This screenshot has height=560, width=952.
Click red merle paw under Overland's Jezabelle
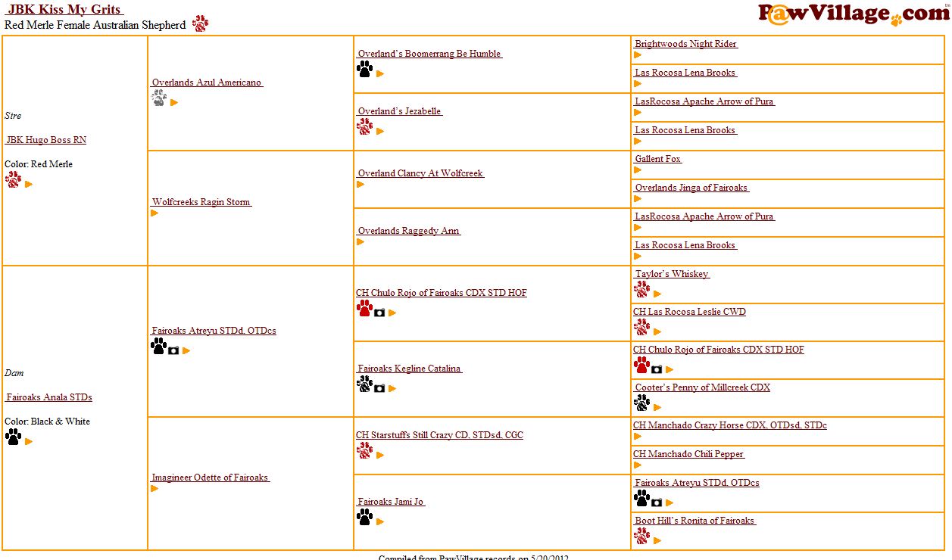pyautogui.click(x=364, y=126)
